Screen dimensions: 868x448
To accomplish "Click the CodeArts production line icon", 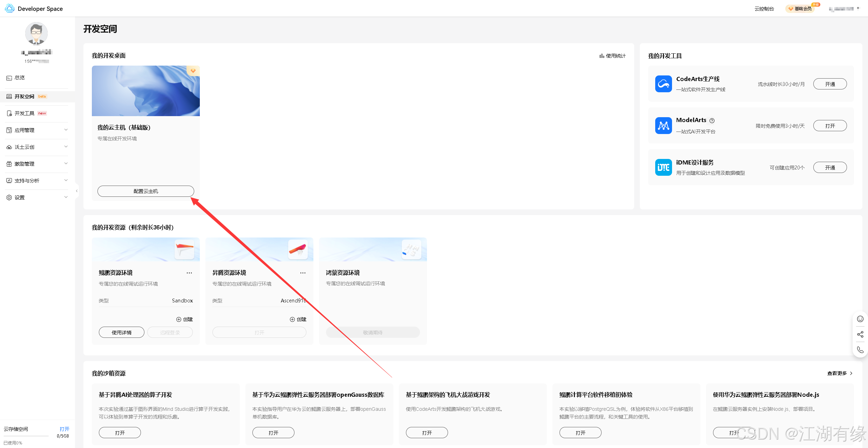I will [x=663, y=84].
